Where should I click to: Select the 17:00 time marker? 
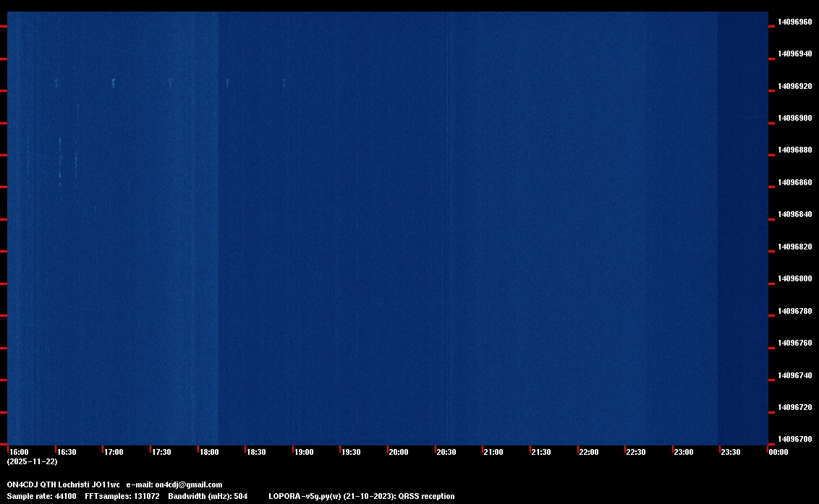[x=114, y=452]
